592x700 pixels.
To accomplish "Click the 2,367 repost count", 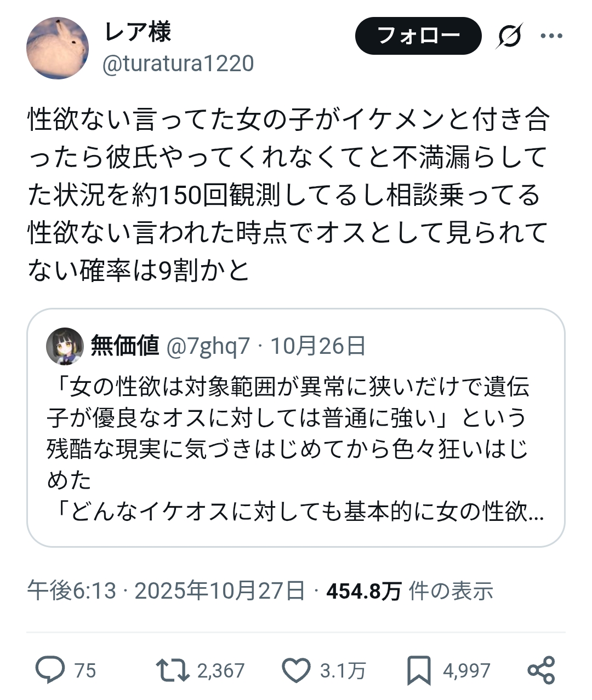I will point(221,670).
